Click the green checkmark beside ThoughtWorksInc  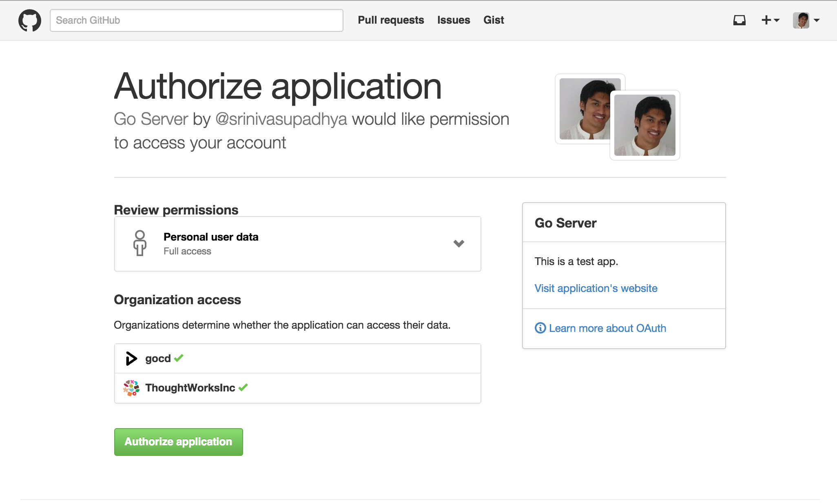(x=243, y=387)
